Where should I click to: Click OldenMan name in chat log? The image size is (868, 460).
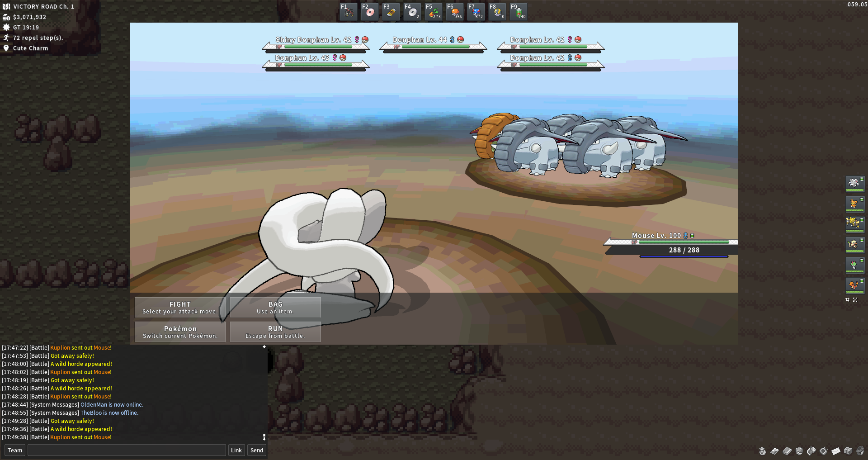click(x=94, y=405)
